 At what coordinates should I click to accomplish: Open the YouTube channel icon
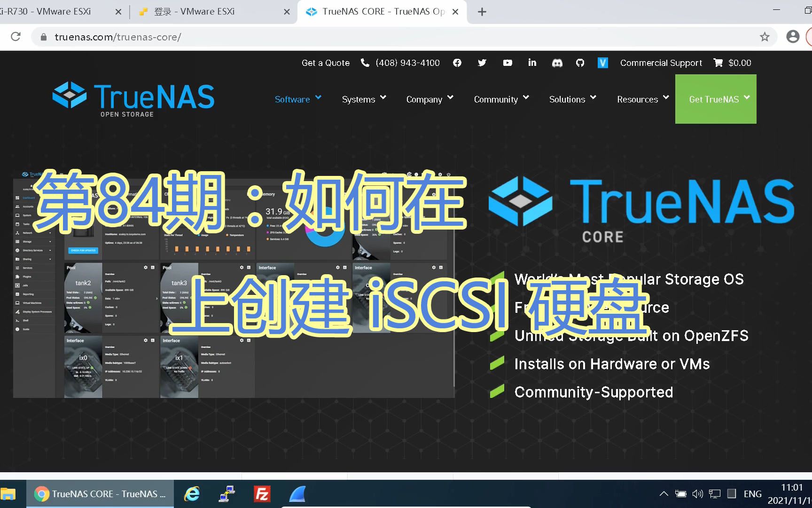point(507,63)
